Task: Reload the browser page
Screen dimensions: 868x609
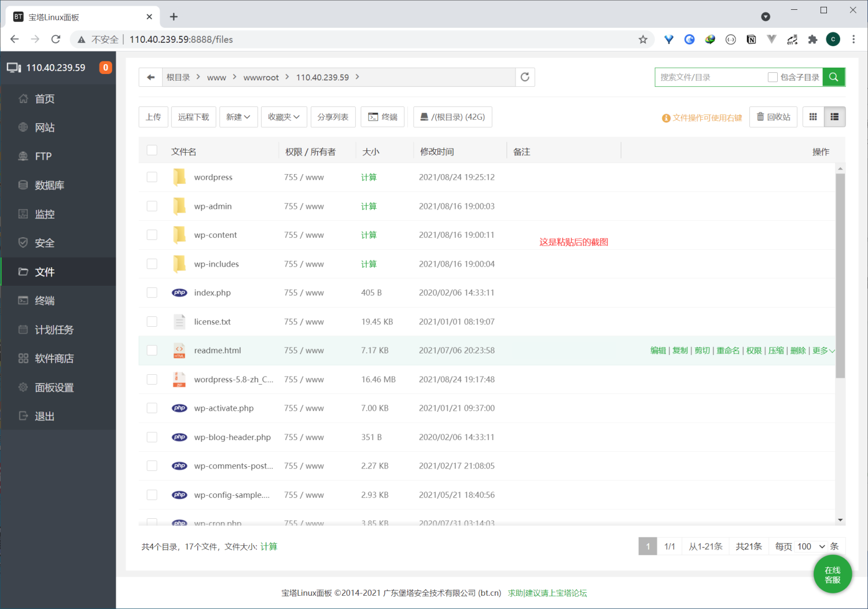Action: click(56, 39)
